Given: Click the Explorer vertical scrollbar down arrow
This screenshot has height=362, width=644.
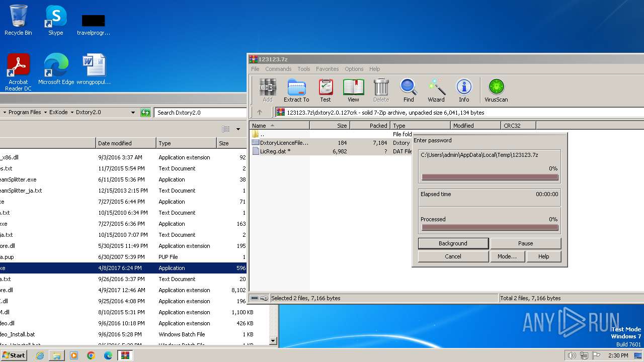Looking at the screenshot, I should (273, 341).
